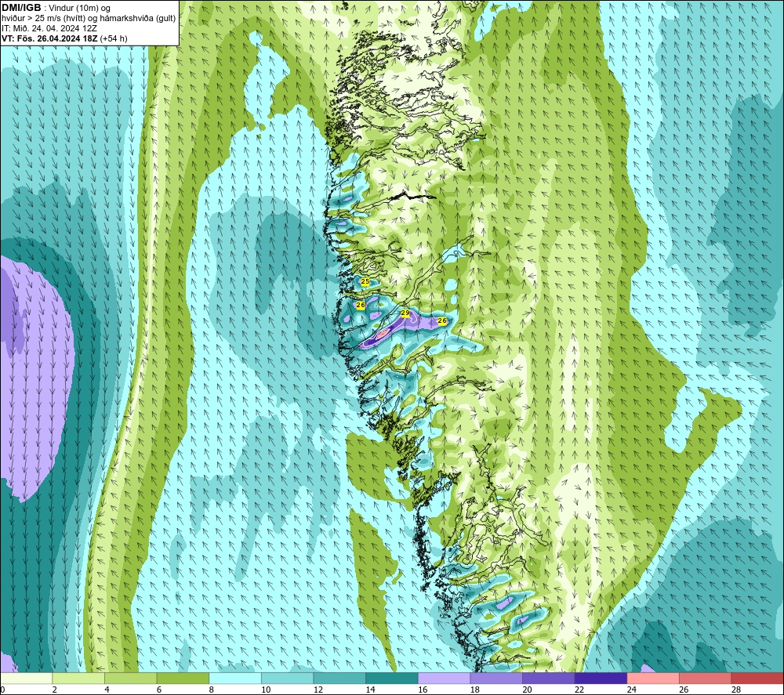Pick the darker green 6–8 m/s swatch
The height and width of the screenshot is (695, 784).
pos(183,678)
